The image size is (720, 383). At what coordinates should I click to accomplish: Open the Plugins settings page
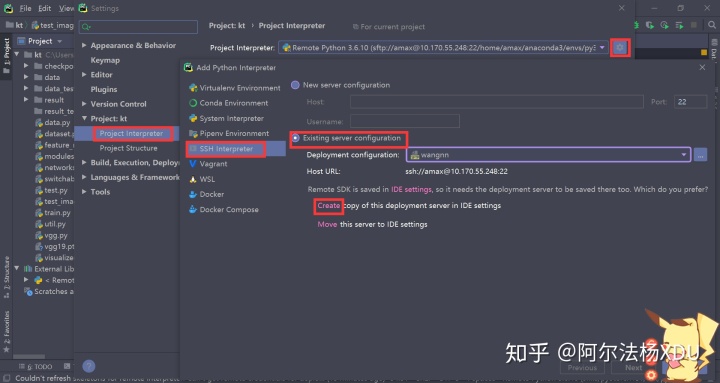tap(104, 89)
